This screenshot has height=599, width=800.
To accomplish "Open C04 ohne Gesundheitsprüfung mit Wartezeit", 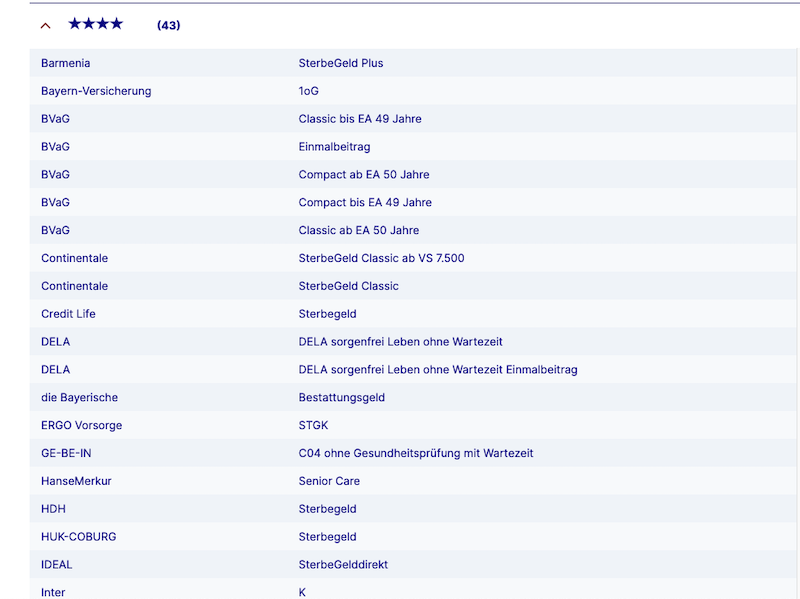I will coord(416,453).
